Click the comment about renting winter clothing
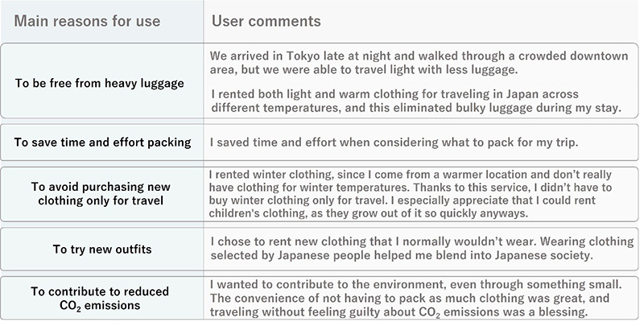644x326 pixels. [x=411, y=194]
